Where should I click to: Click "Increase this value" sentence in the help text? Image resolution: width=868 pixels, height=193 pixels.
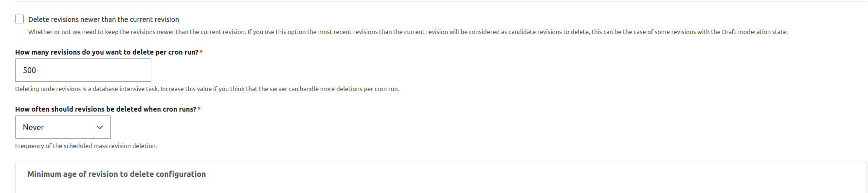coord(280,89)
